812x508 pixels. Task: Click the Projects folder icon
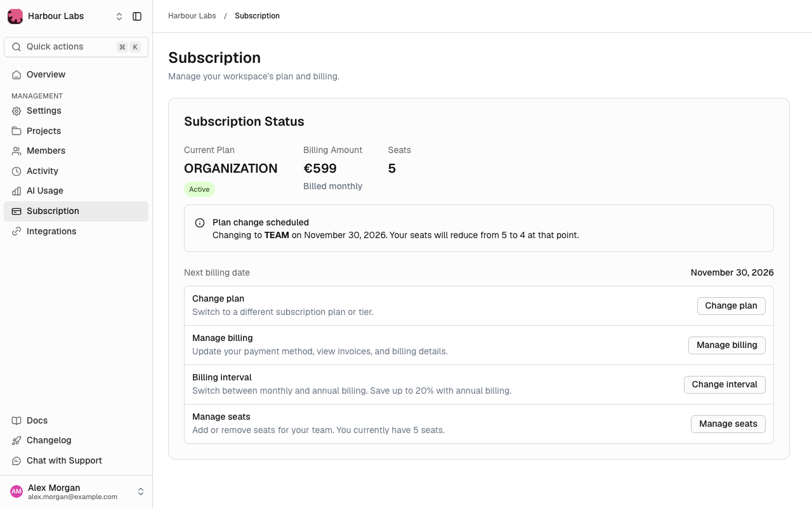click(x=16, y=131)
